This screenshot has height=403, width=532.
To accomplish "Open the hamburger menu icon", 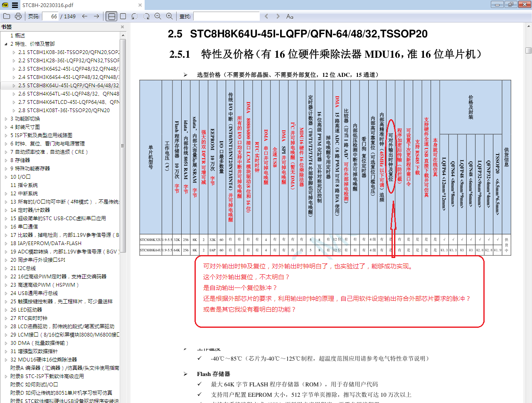I will coord(15,5).
